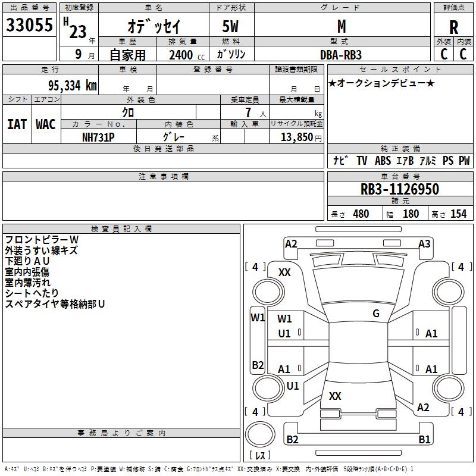This screenshot has height=476, width=476.
Task: Click the G windshield chip mark
Action: 376,314
